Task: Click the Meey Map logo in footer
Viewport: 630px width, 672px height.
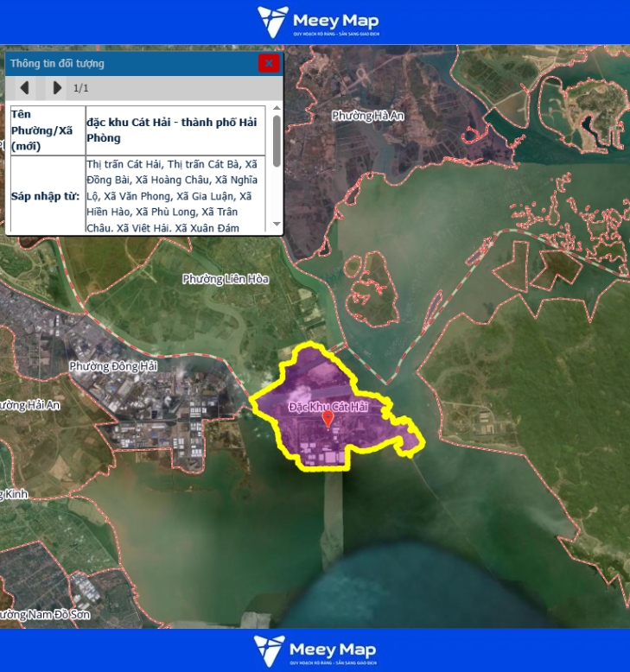Action: click(315, 650)
